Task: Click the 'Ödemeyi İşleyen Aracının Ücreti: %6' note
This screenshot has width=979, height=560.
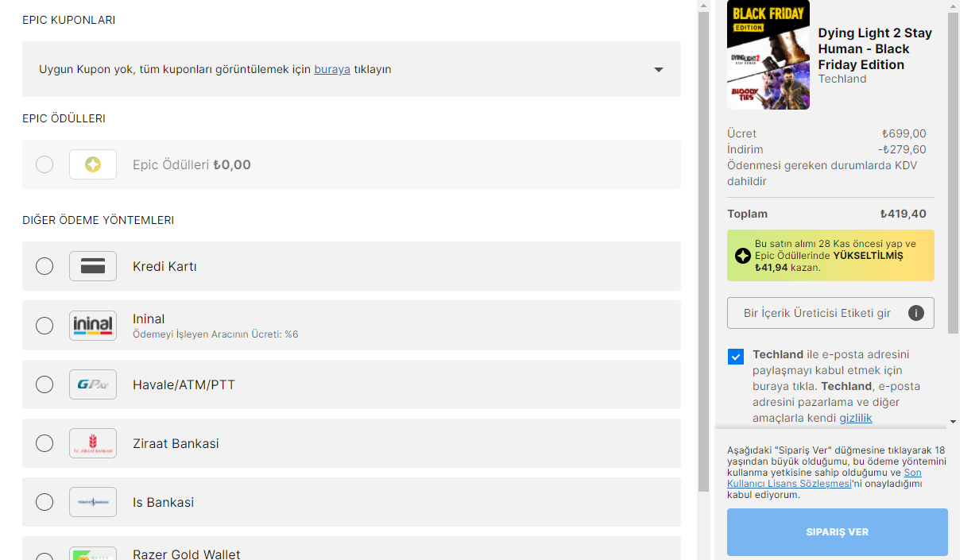Action: (x=215, y=334)
